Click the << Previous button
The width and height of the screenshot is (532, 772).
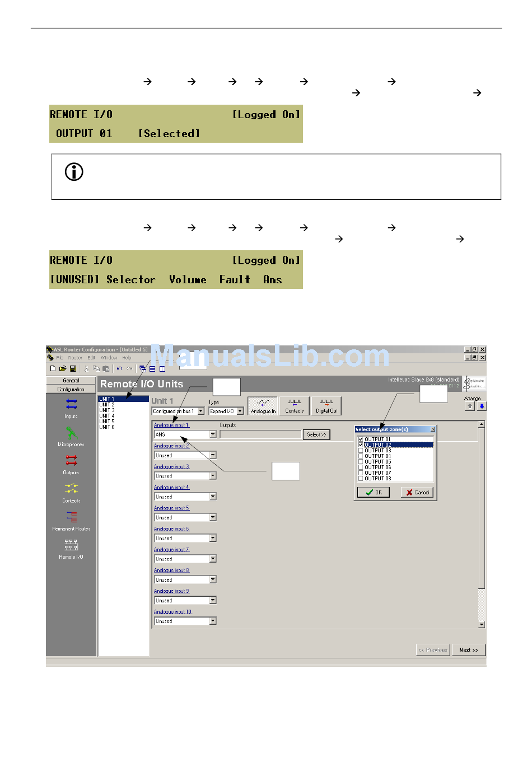433,650
